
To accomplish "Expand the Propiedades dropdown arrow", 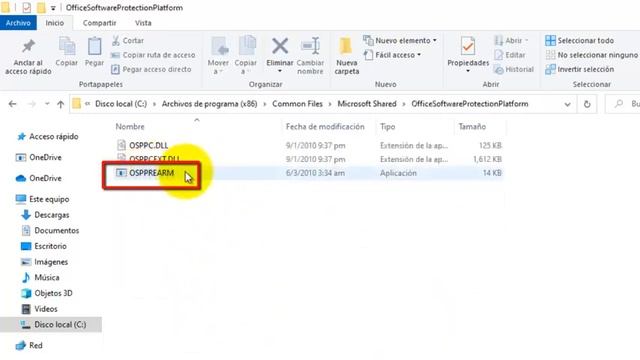I will pos(468,71).
